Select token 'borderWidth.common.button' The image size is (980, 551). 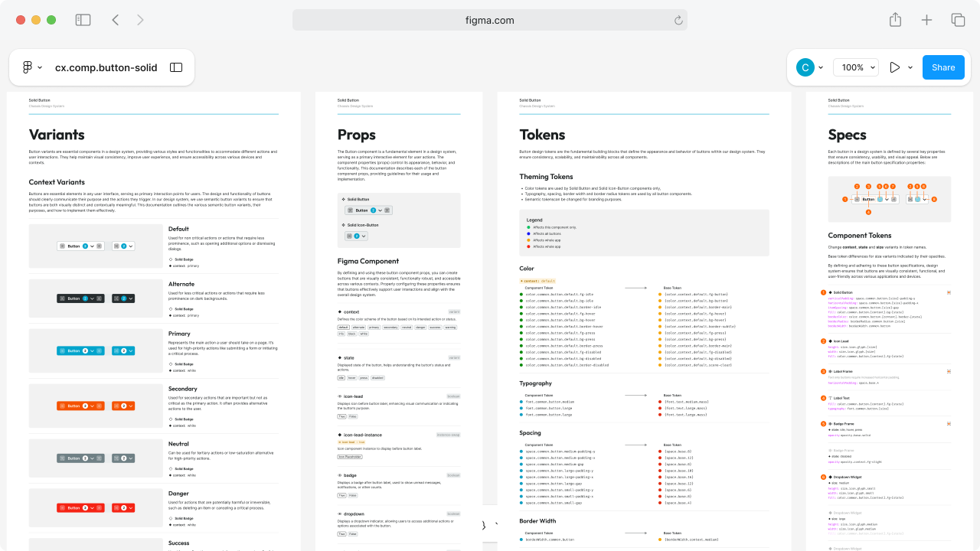[x=550, y=540]
